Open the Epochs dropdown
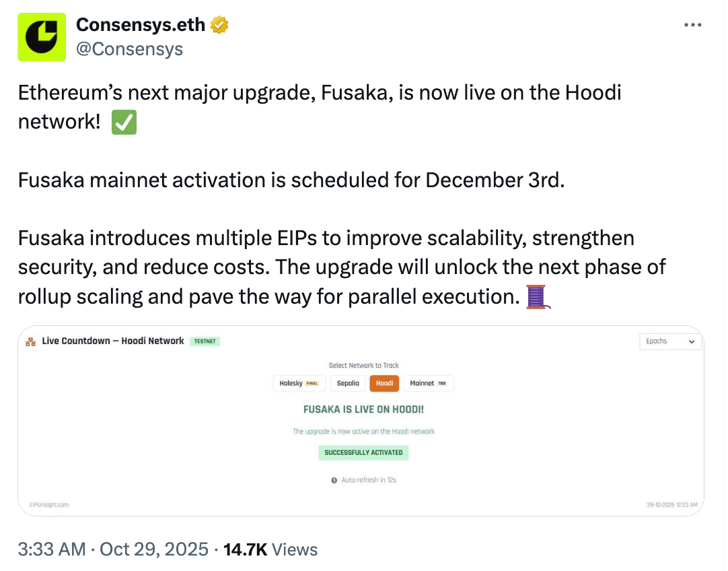The height and width of the screenshot is (571, 728). click(669, 341)
